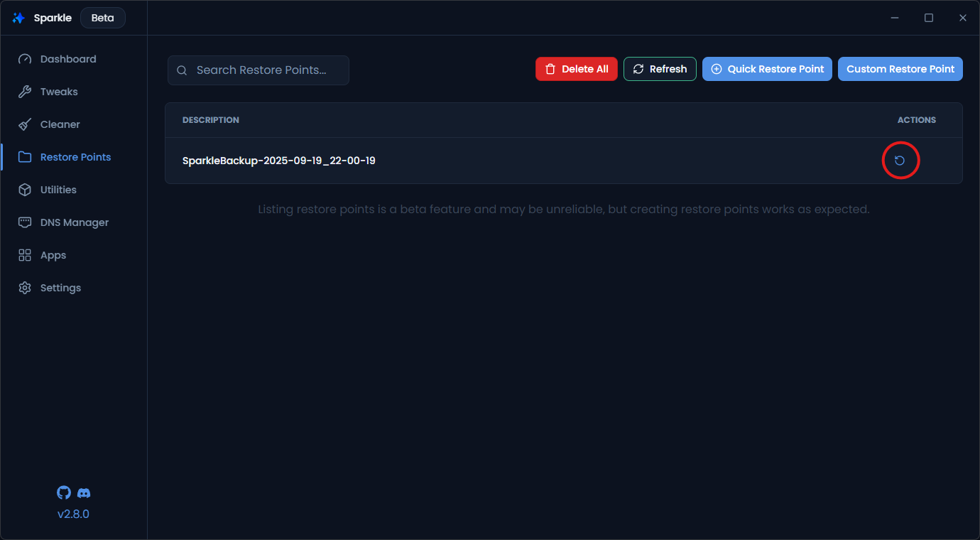Click the Utilities cube icon
This screenshot has height=540, width=980.
point(25,190)
